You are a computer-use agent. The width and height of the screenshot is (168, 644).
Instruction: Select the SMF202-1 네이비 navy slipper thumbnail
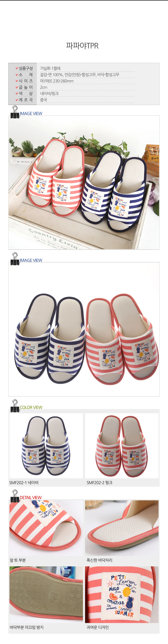coord(46,445)
